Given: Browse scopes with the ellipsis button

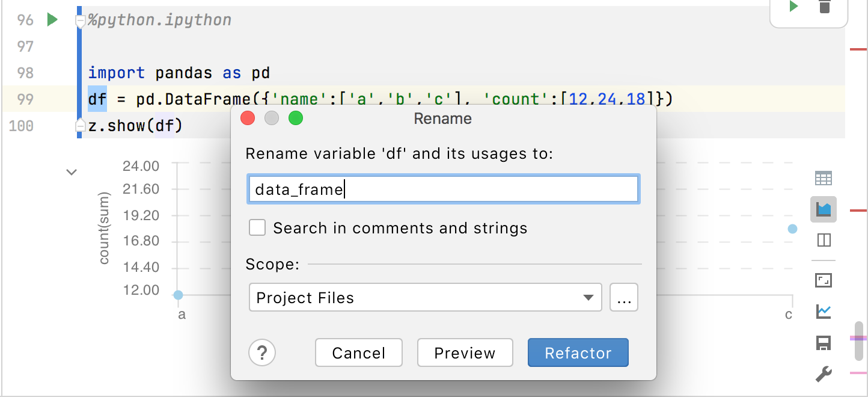Looking at the screenshot, I should [624, 297].
